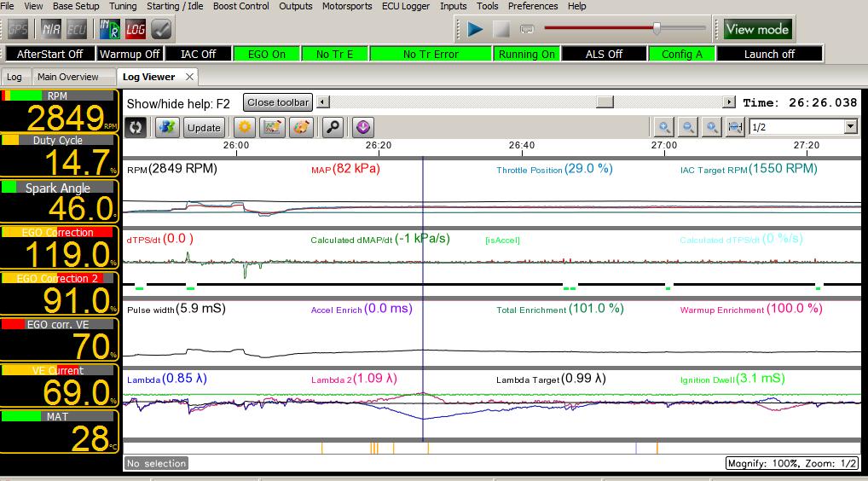This screenshot has width=868, height=481.
Task: Open the Outputs menu
Action: pos(296,6)
